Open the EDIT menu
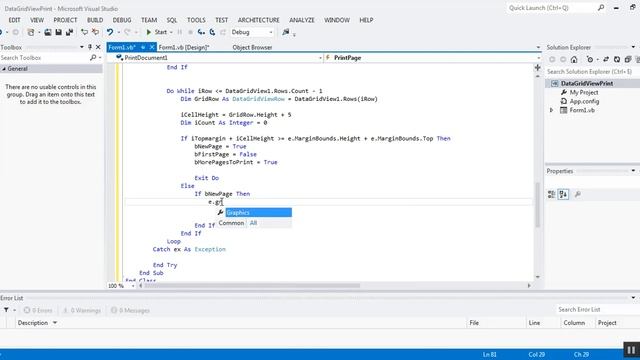The image size is (640, 360). click(x=14, y=20)
